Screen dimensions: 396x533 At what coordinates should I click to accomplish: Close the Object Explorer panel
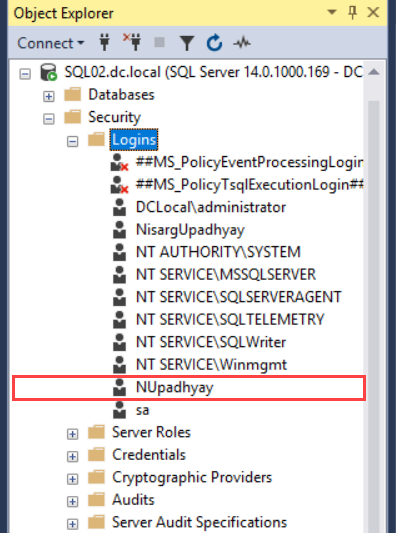373,13
